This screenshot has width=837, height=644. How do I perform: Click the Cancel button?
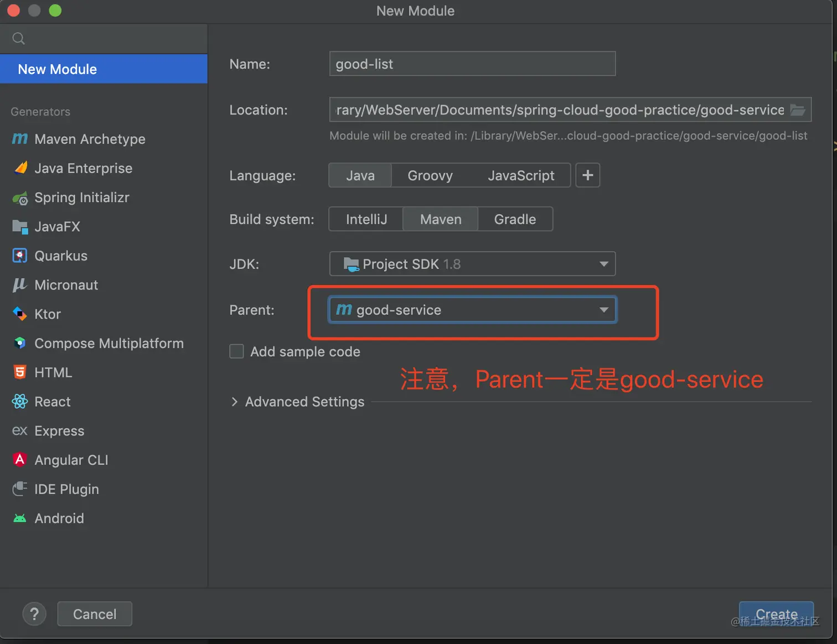pyautogui.click(x=95, y=614)
